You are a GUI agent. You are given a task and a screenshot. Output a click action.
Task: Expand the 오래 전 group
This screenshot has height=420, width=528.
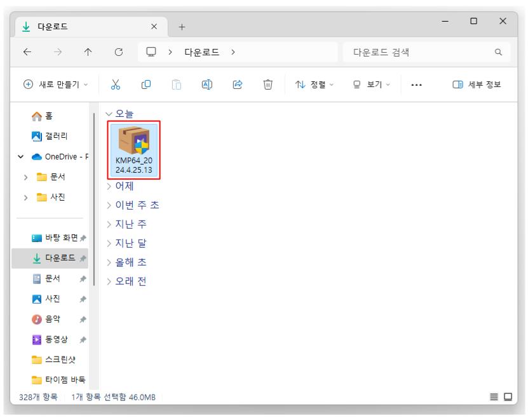[x=109, y=281]
